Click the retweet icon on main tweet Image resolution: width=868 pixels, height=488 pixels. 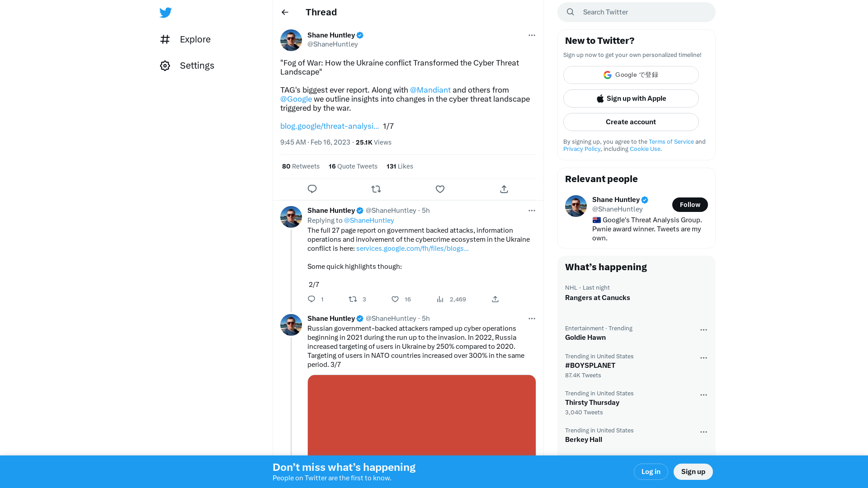376,189
